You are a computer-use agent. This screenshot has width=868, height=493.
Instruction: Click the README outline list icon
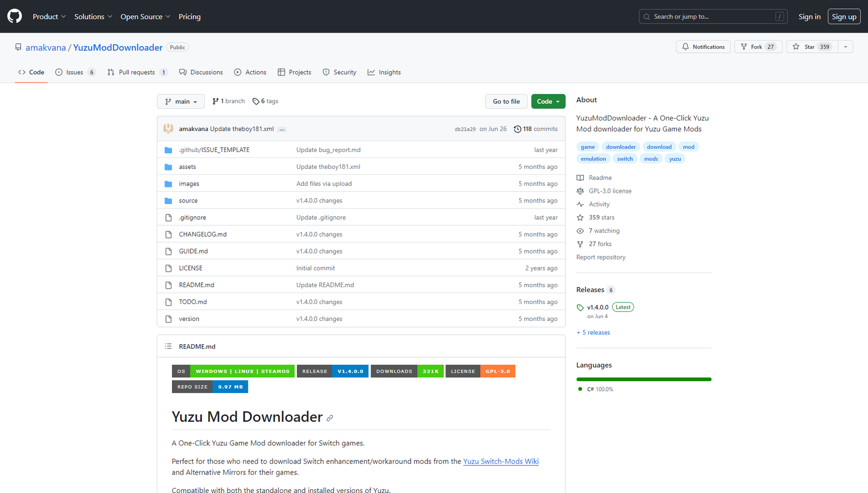click(x=168, y=346)
